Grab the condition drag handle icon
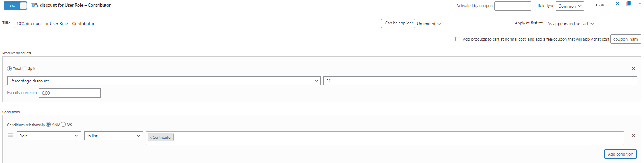 coord(10,135)
